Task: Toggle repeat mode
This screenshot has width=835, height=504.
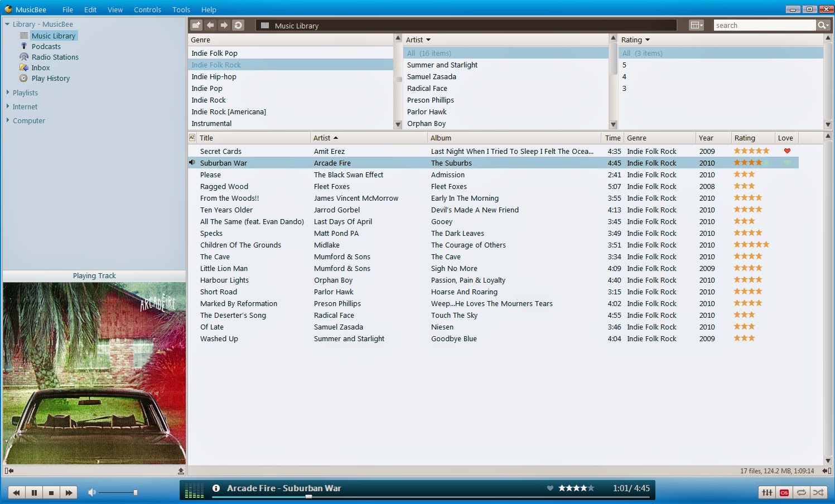Action: tap(802, 492)
